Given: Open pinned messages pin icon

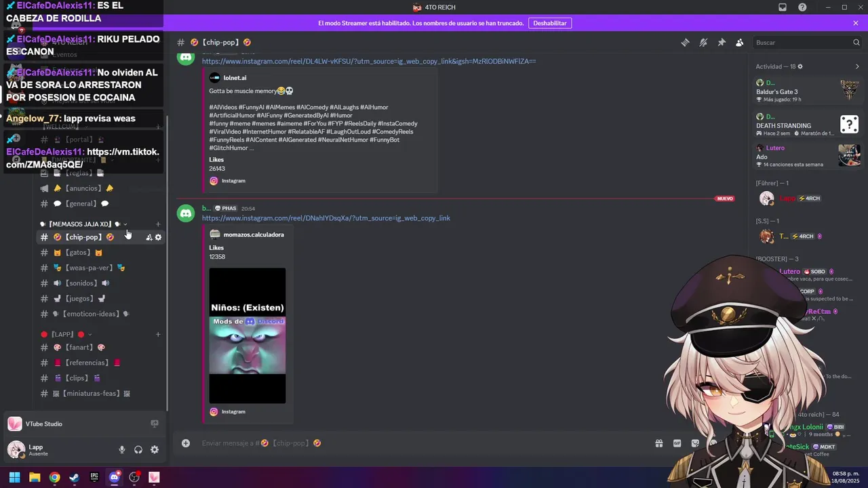Looking at the screenshot, I should (722, 42).
